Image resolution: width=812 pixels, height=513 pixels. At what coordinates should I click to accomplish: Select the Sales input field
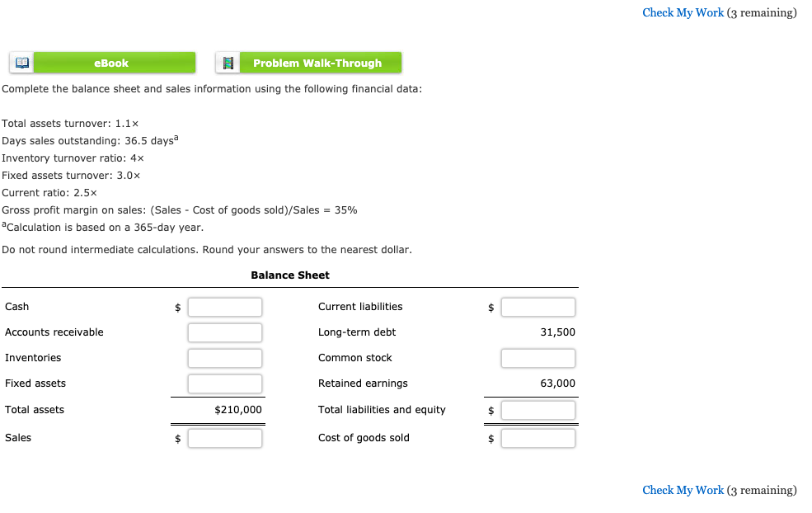click(224, 437)
